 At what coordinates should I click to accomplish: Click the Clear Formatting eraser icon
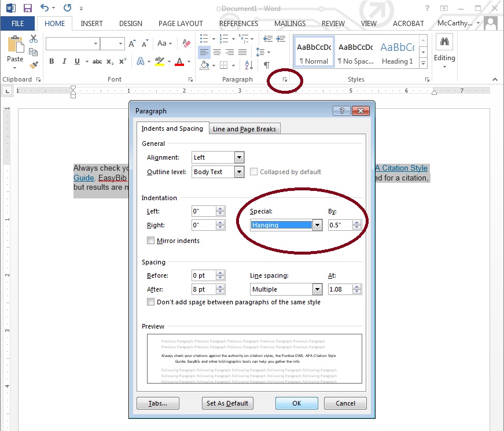pyautogui.click(x=186, y=43)
